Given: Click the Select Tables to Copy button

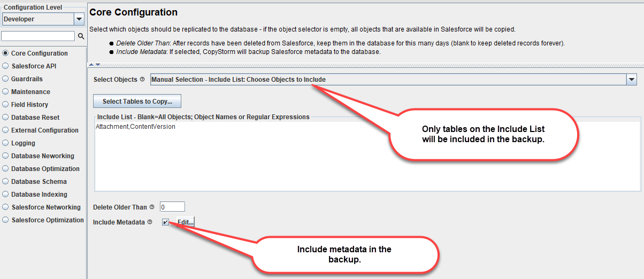Looking at the screenshot, I should pyautogui.click(x=137, y=101).
